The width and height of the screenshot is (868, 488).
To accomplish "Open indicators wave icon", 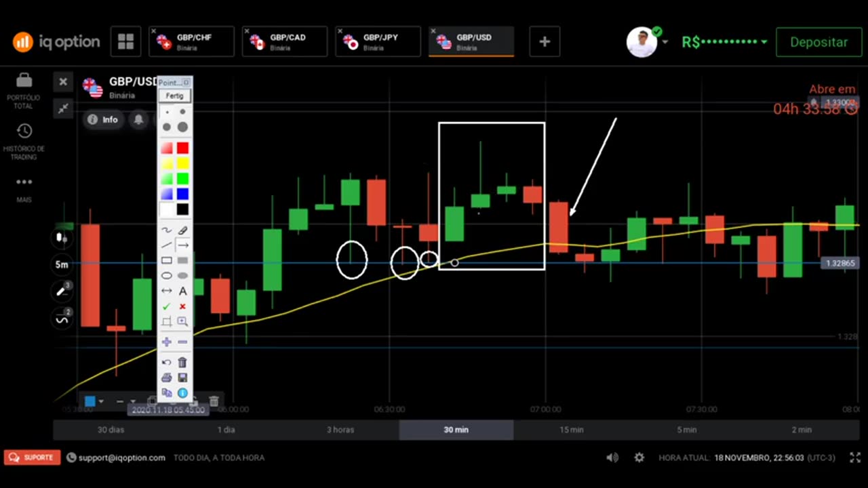I will tap(62, 318).
